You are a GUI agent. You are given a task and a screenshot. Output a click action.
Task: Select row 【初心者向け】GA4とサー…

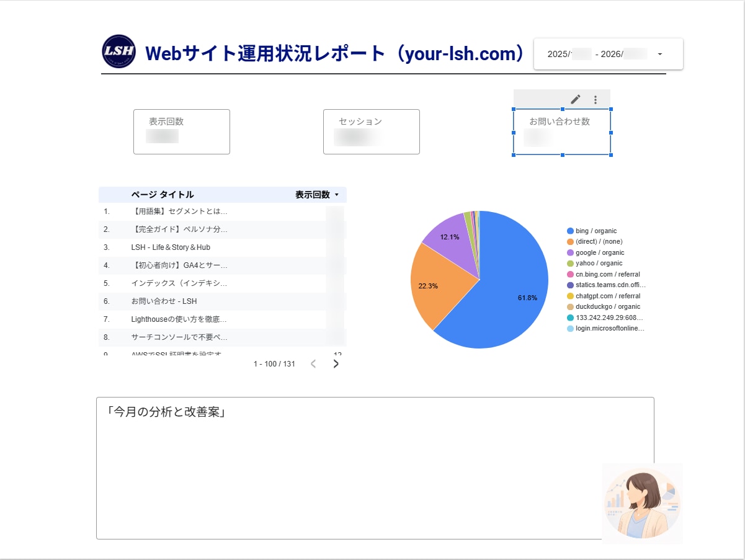(223, 265)
